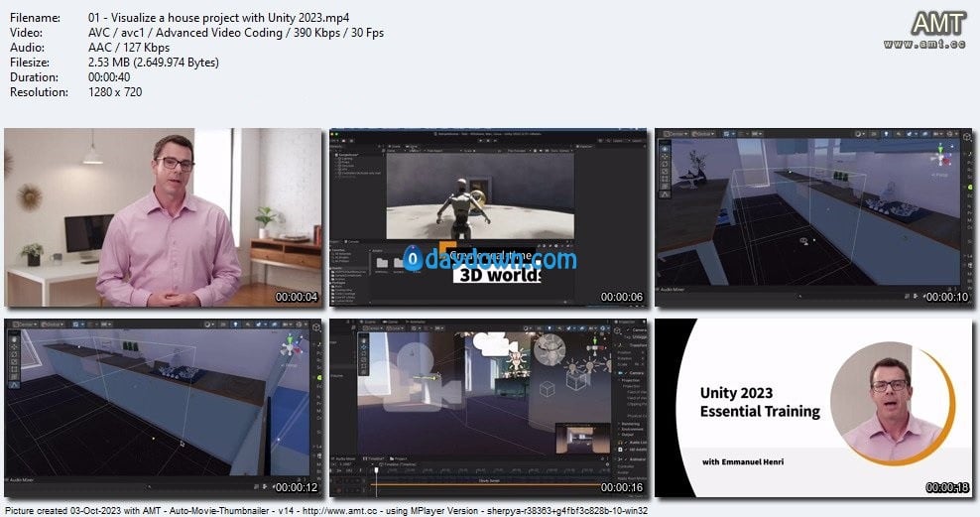The image size is (980, 517).
Task: Open the thumbnail of presenter at 00:00:04
Action: tap(163, 217)
